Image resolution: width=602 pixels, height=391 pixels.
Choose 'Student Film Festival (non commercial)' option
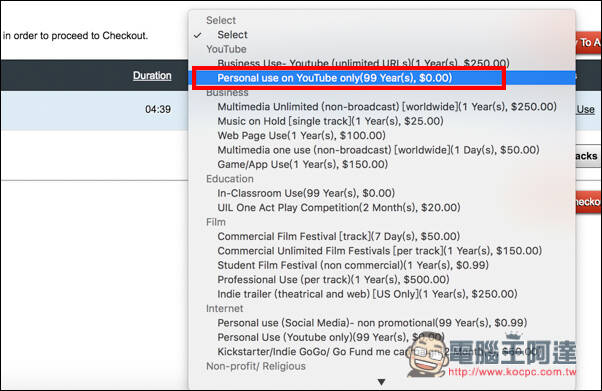point(353,265)
